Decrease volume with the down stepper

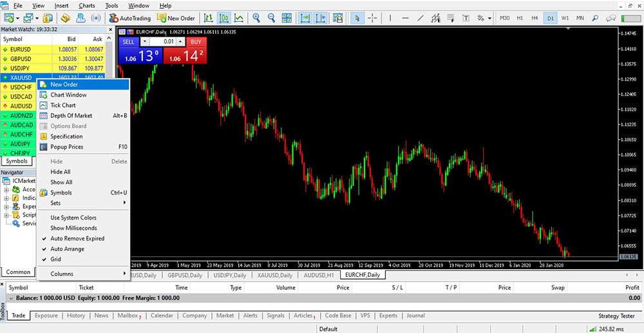click(x=144, y=42)
